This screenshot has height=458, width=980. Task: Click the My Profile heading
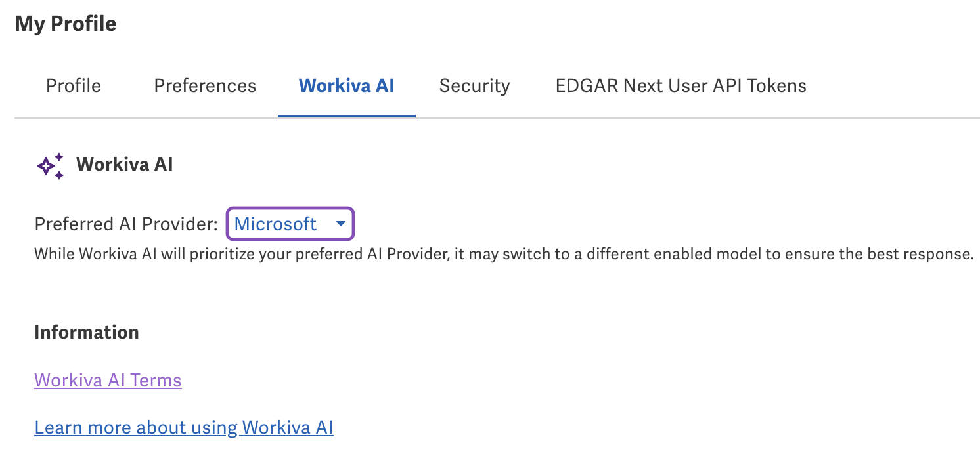click(66, 24)
